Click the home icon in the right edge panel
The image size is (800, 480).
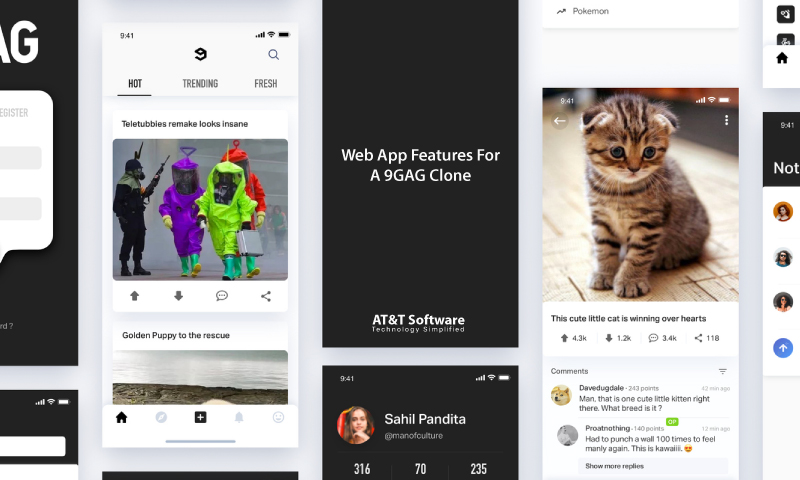click(x=782, y=58)
